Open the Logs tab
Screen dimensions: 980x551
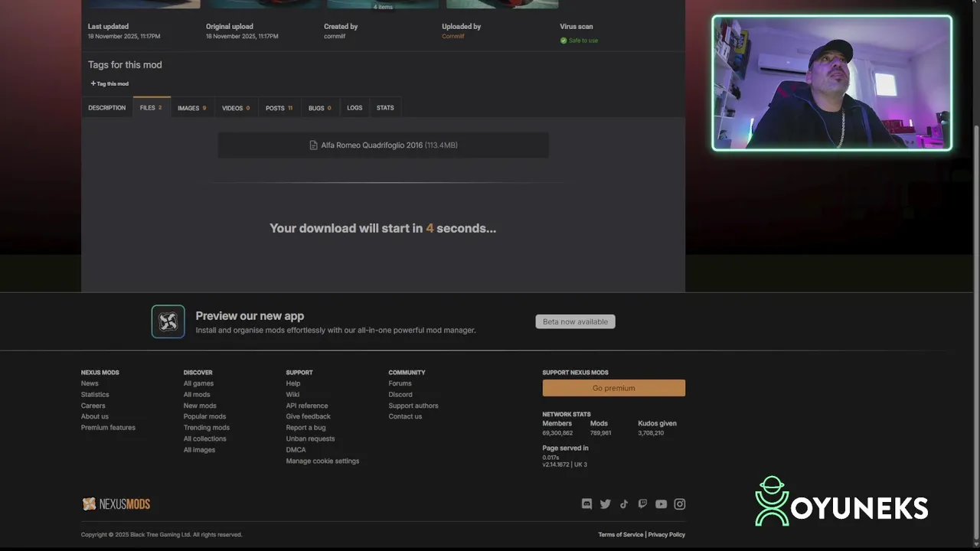(x=354, y=108)
